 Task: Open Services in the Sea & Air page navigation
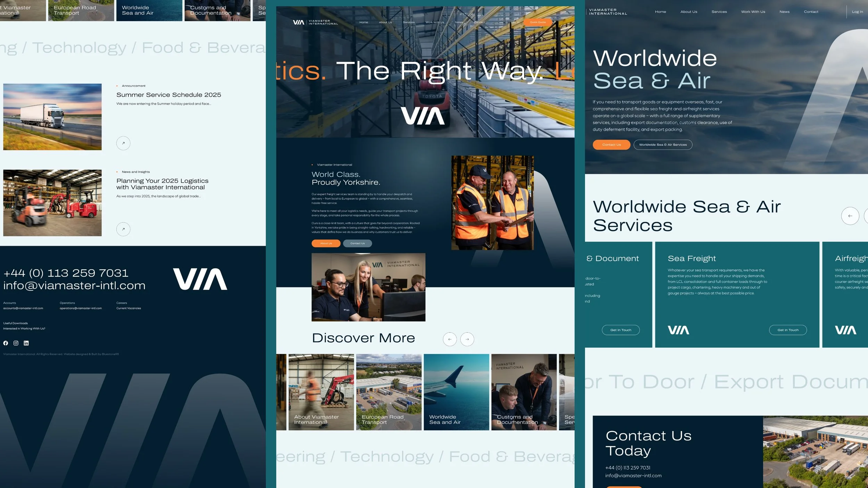point(719,12)
